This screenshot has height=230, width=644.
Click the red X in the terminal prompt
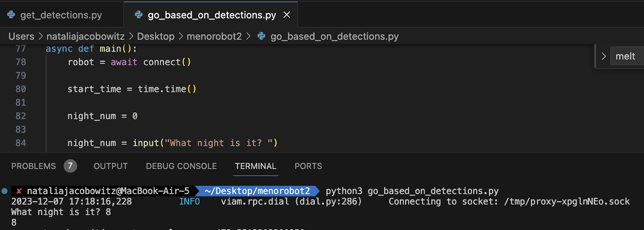click(19, 191)
